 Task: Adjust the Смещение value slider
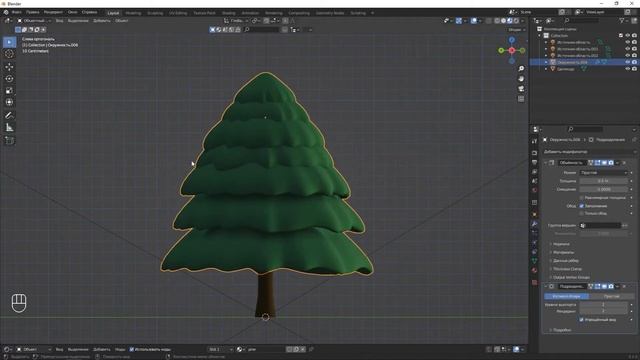603,189
